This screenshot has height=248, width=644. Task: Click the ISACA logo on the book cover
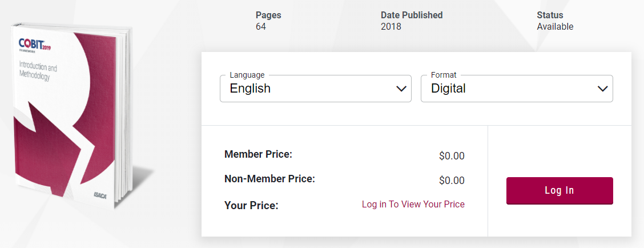[x=102, y=195]
